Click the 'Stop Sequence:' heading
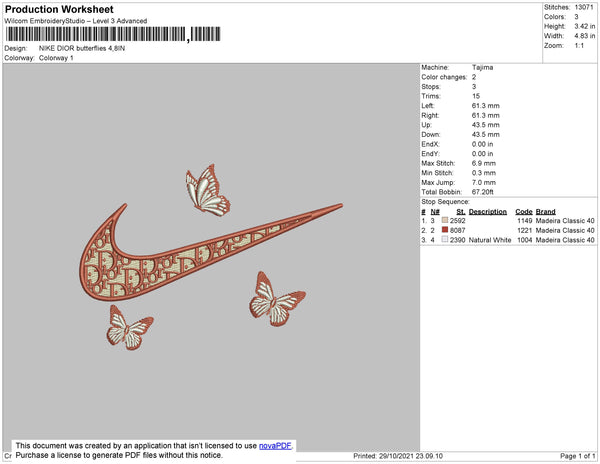600x464 pixels. (x=445, y=202)
